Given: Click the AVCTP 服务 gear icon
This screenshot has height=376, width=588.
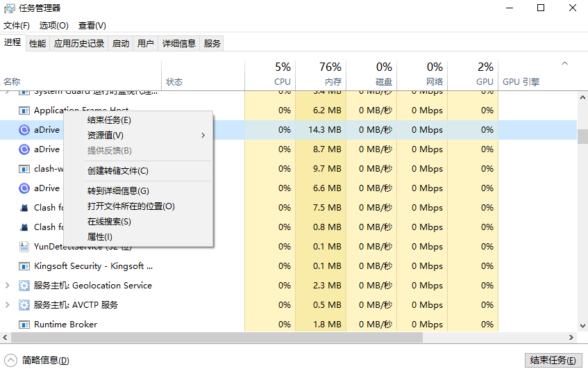Looking at the screenshot, I should (24, 305).
